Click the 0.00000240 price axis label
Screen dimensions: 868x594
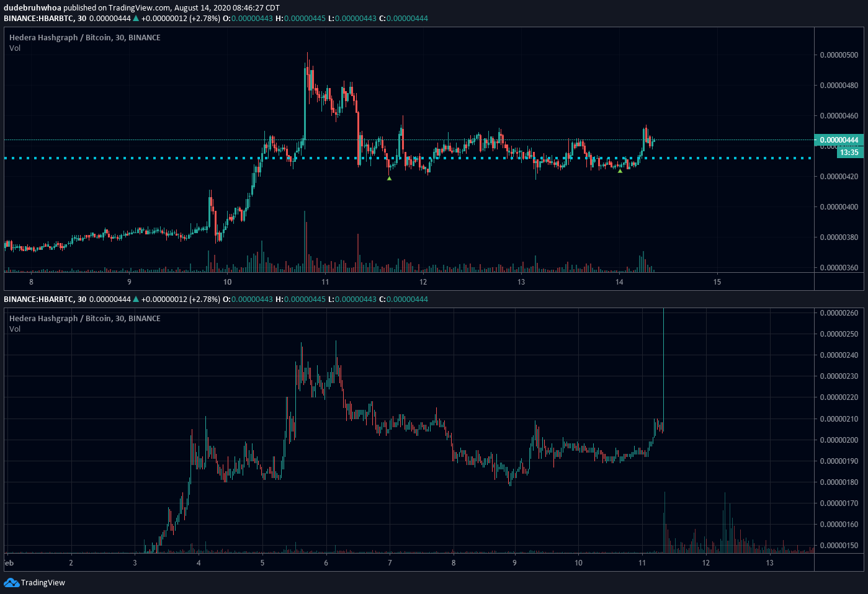(839, 355)
